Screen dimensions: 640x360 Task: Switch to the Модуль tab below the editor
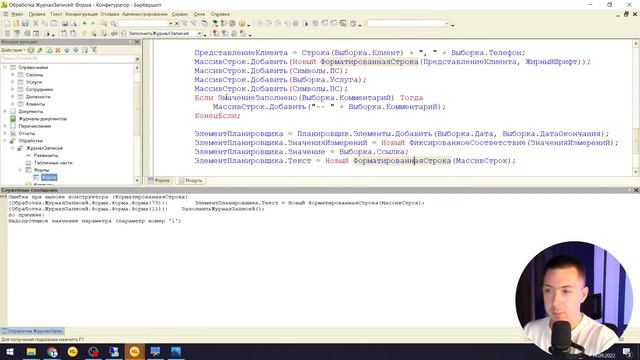[x=191, y=180]
